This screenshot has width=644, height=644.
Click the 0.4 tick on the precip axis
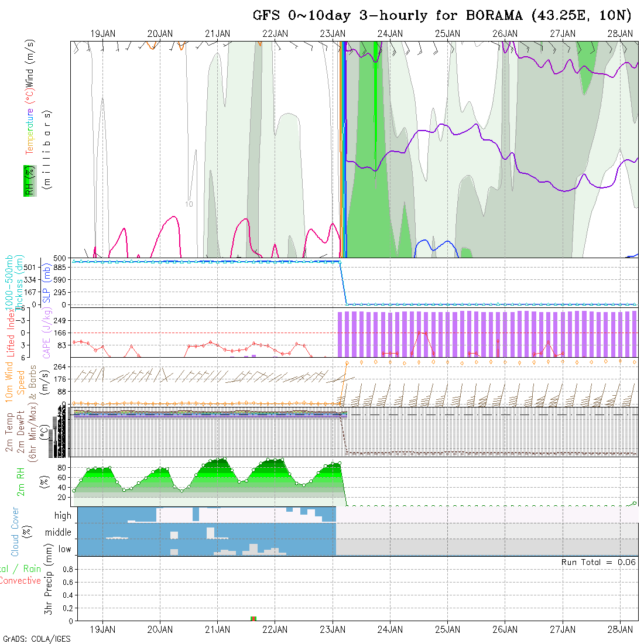[68, 595]
